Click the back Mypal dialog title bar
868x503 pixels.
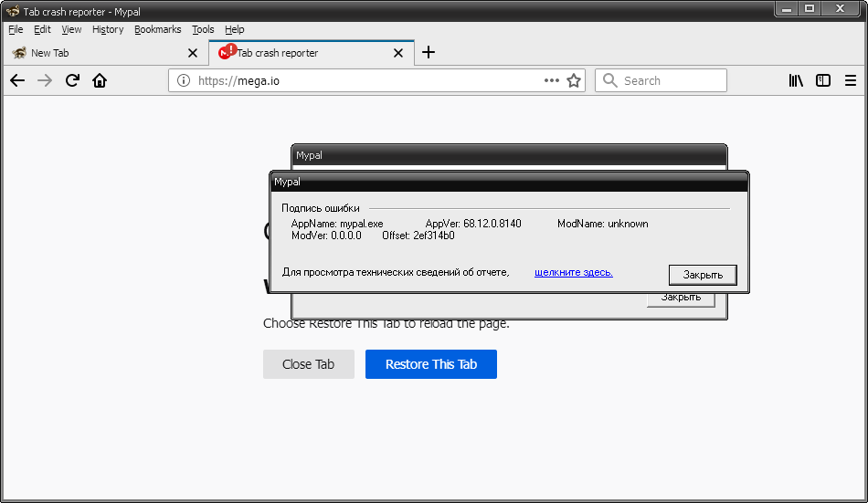(509, 155)
